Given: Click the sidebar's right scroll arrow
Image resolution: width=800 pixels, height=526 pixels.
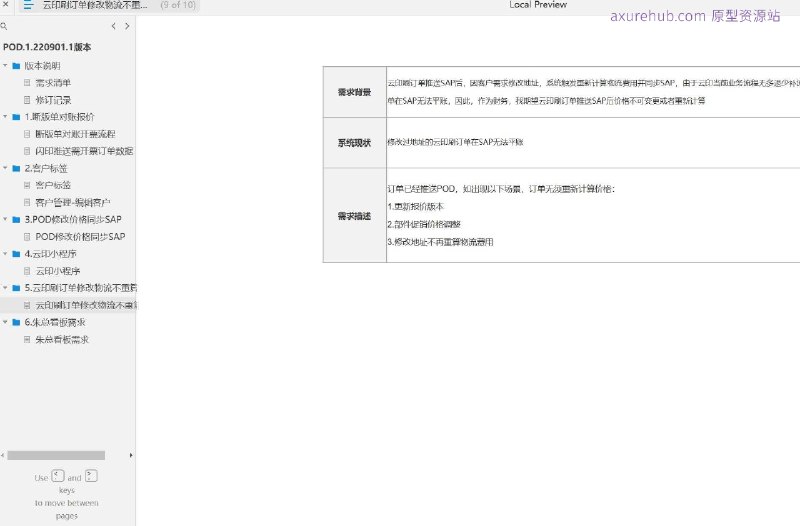Looking at the screenshot, I should pos(131,455).
